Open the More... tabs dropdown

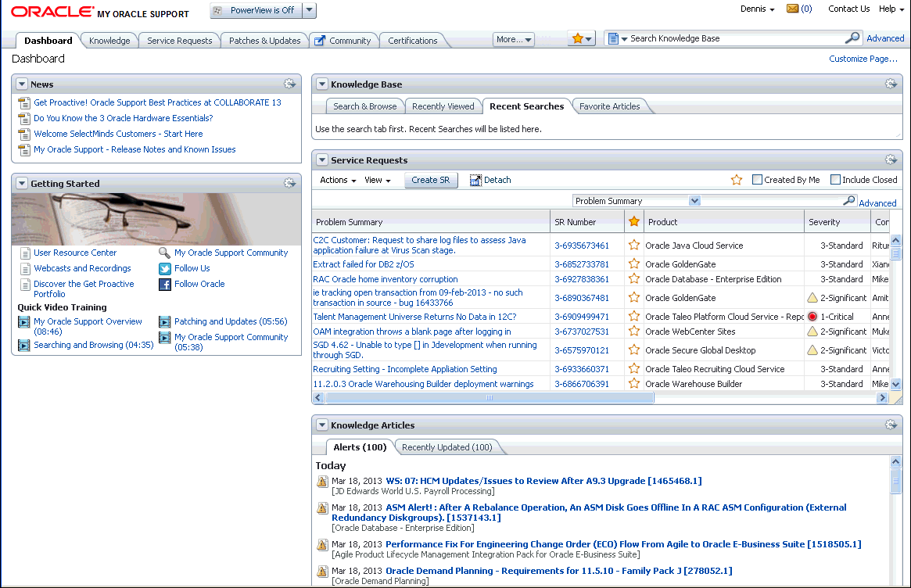tap(513, 40)
